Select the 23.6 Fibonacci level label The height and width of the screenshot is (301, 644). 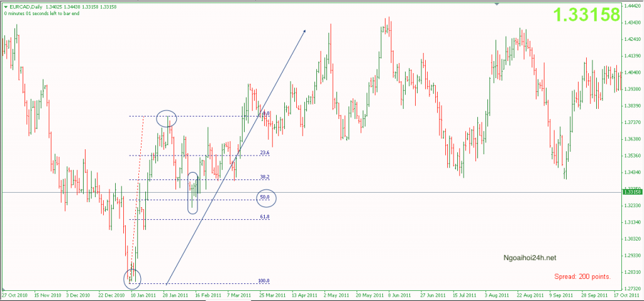click(265, 153)
